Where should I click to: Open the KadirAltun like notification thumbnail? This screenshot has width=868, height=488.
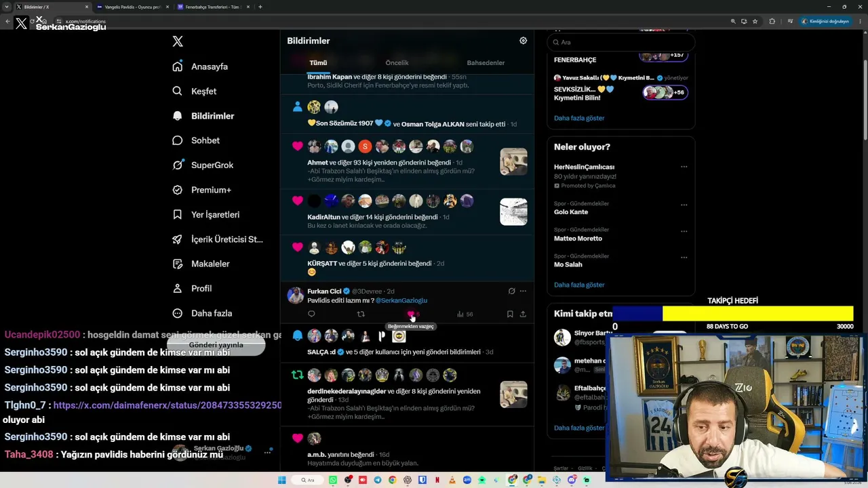pos(513,211)
